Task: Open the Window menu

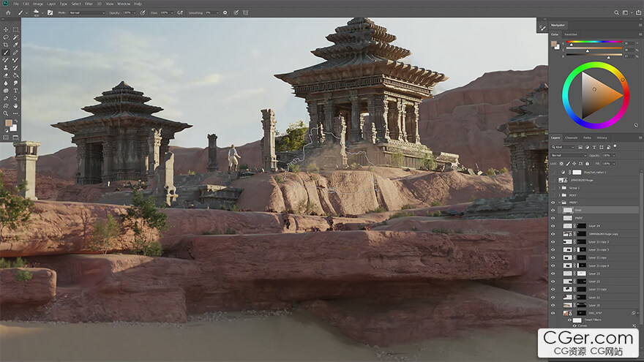Action: pyautogui.click(x=124, y=4)
